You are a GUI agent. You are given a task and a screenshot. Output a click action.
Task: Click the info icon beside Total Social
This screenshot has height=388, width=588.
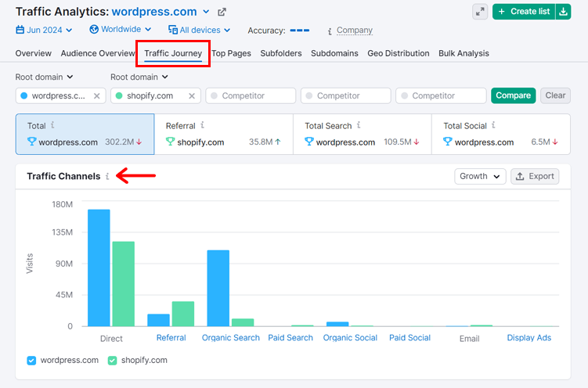(x=493, y=124)
